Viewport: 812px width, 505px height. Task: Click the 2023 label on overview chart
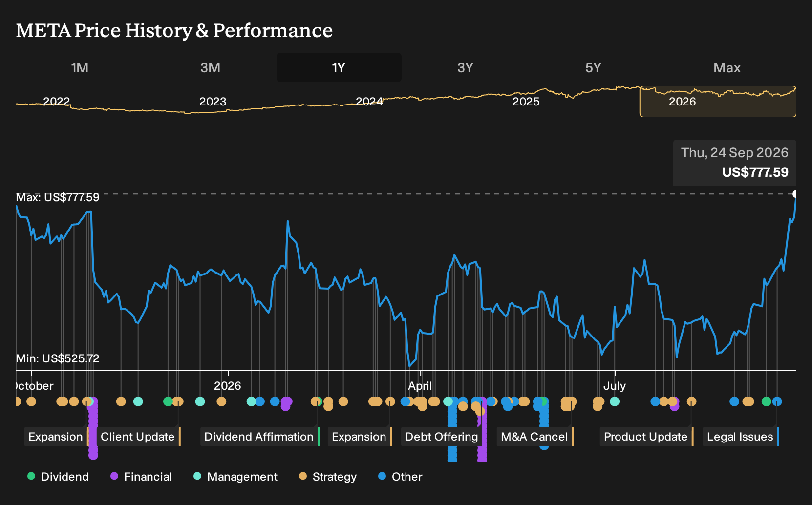(x=213, y=102)
